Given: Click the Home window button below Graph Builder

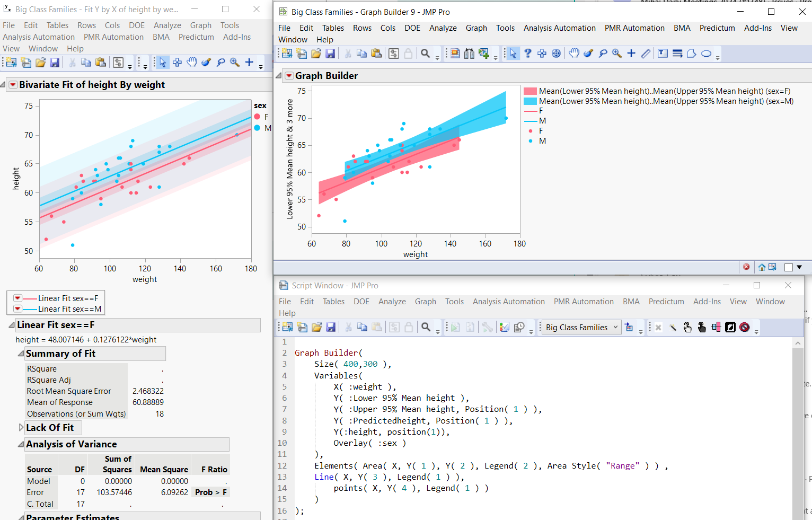Looking at the screenshot, I should 762,267.
